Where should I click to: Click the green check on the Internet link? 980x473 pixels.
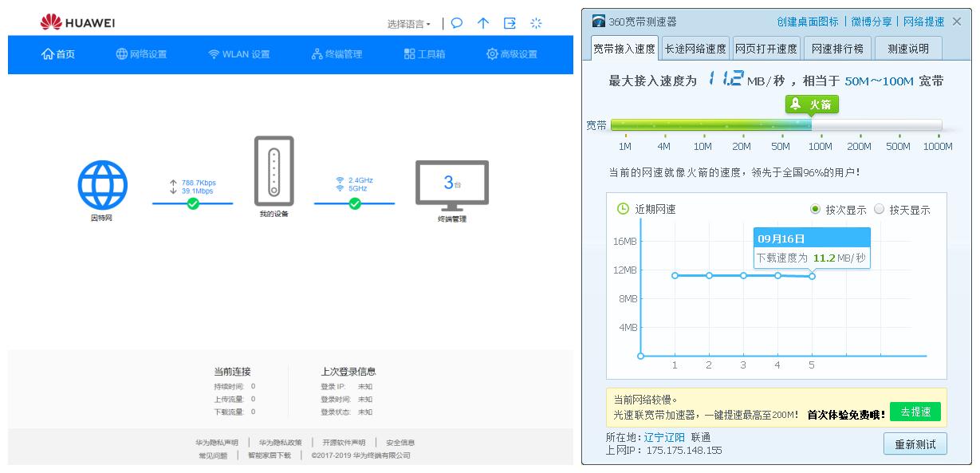click(192, 203)
